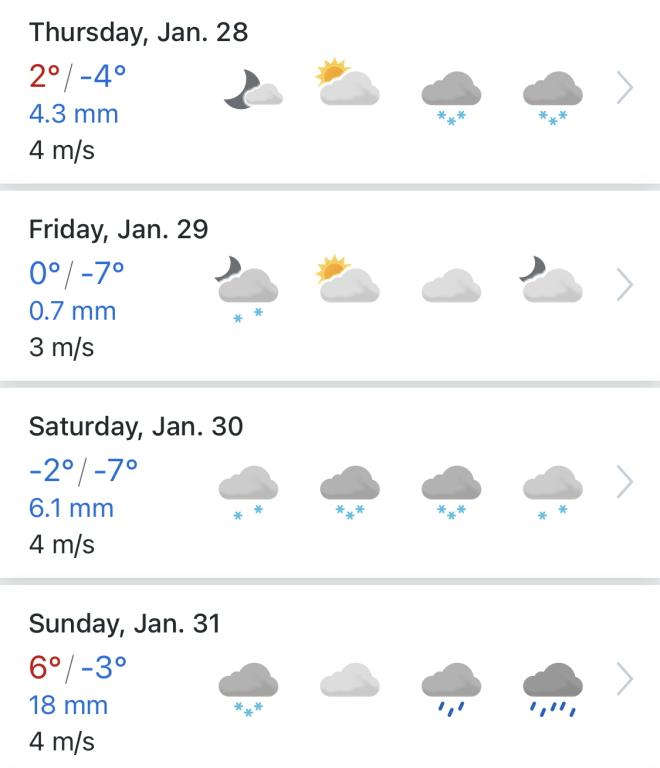Open the Saturday, Jan. 30 heading

pos(136,426)
